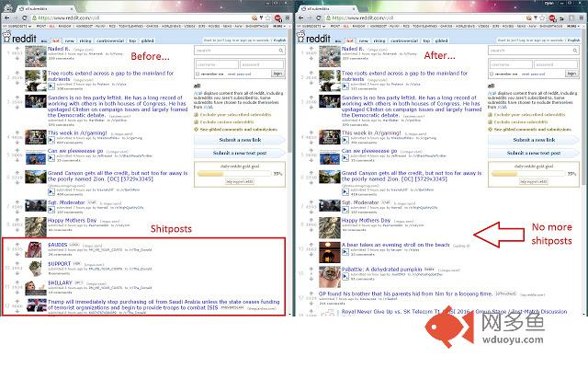Screen dimensions: 588x368
Task: Reload the page in the Before window
Action: click(x=24, y=18)
